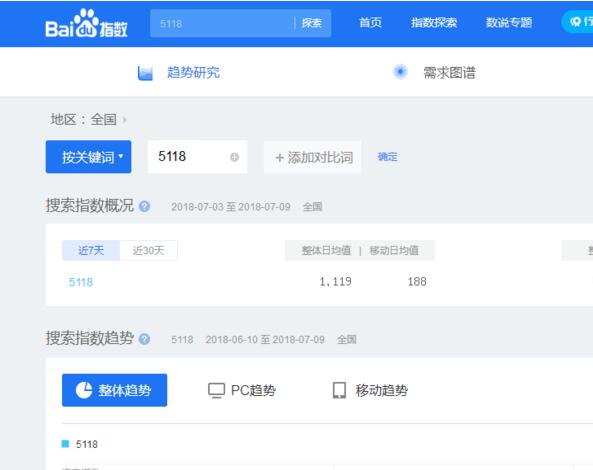Image resolution: width=593 pixels, height=470 pixels.
Task: Expand the 地区 全国 region selector
Action: point(88,120)
